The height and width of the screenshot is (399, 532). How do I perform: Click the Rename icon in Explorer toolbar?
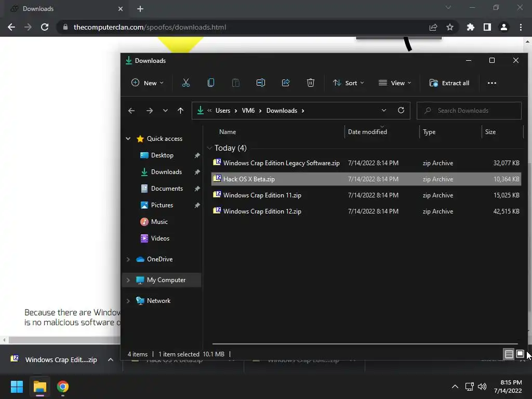(261, 83)
